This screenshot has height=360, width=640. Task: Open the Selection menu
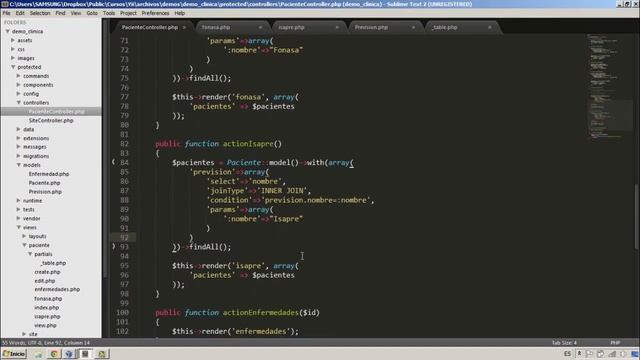(x=40, y=13)
